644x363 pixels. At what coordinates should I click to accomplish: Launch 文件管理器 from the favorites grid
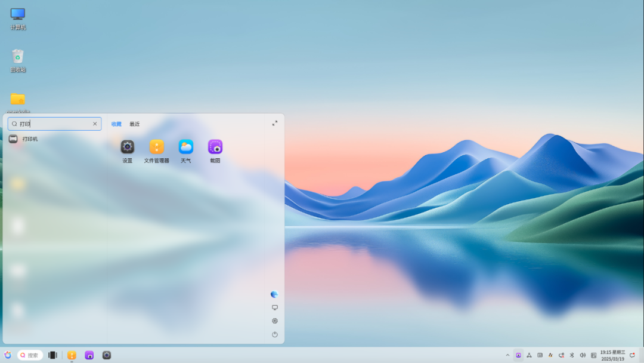(x=156, y=151)
